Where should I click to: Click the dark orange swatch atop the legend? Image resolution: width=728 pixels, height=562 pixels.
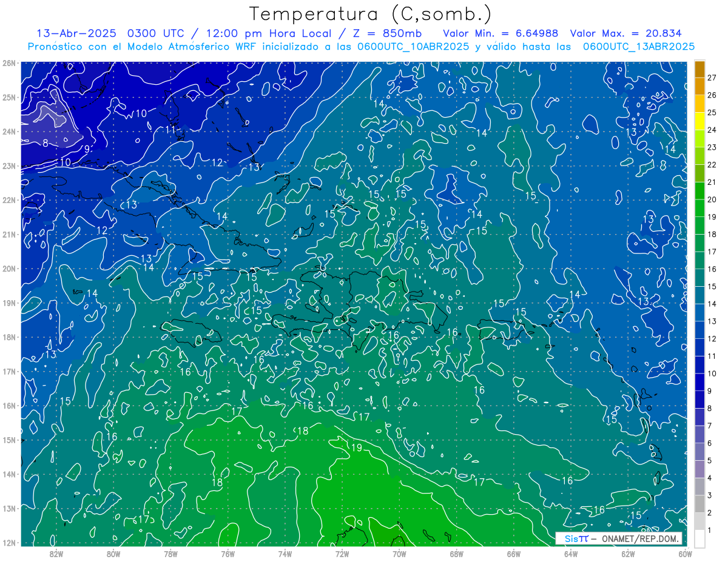(700, 69)
